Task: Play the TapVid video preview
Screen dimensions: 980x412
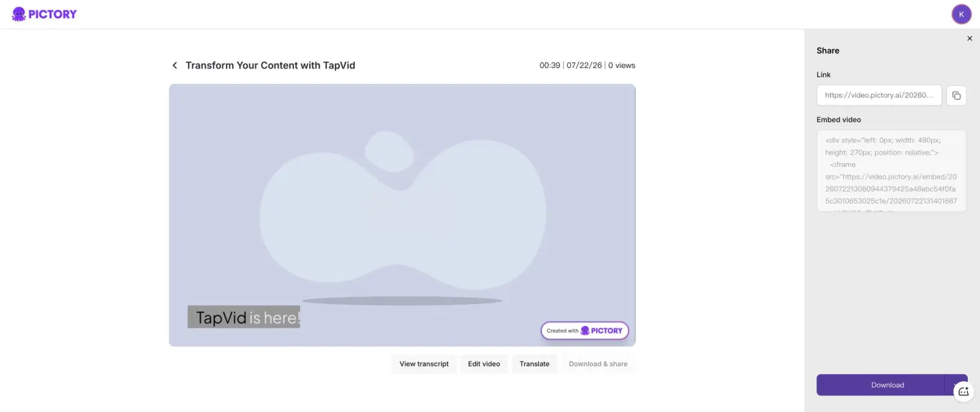Action: point(402,215)
